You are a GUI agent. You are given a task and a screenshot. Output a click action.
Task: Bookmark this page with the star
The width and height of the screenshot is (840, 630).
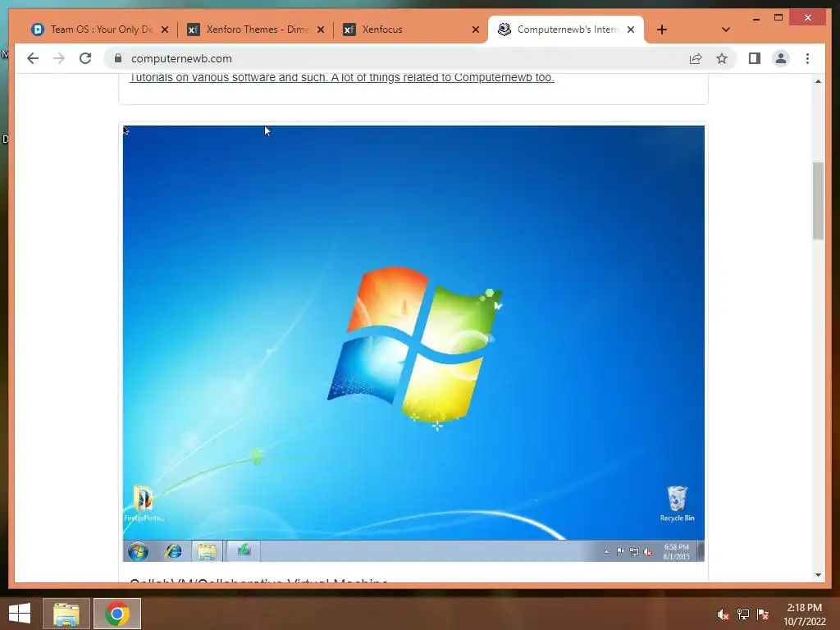click(x=722, y=58)
